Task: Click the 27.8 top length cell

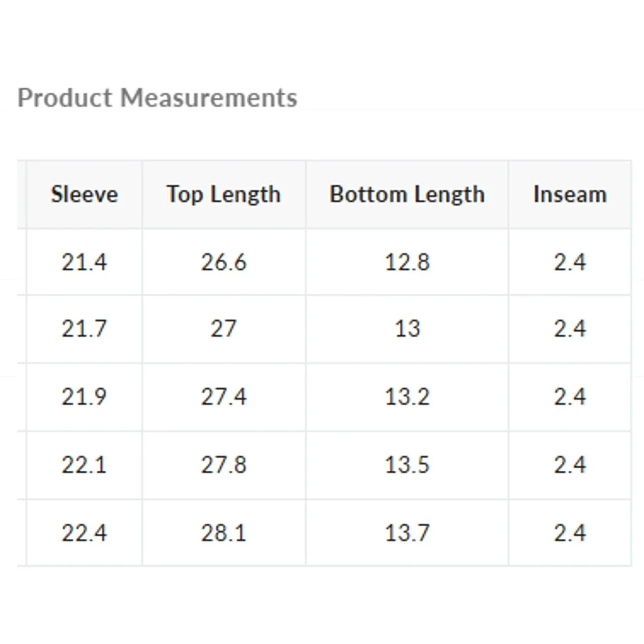Action: [224, 466]
